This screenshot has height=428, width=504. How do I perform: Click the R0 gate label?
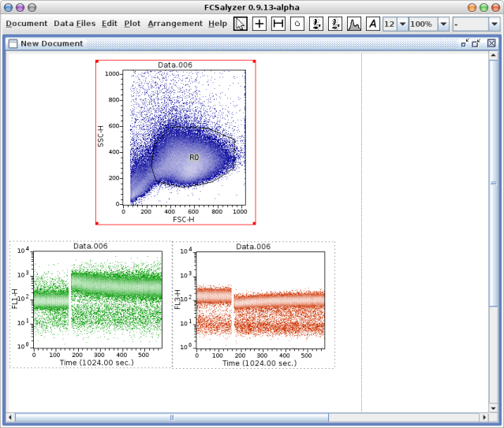click(x=194, y=158)
